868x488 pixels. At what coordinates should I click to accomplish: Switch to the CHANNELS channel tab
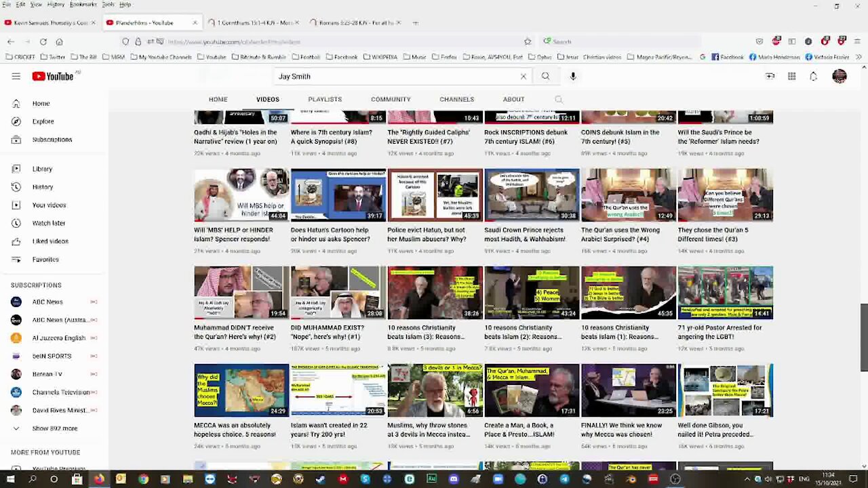(x=456, y=100)
